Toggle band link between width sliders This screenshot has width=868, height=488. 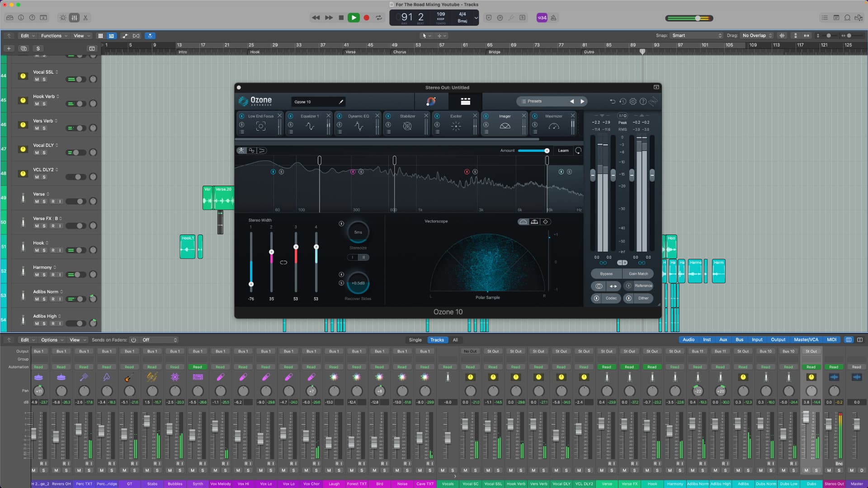tap(283, 263)
